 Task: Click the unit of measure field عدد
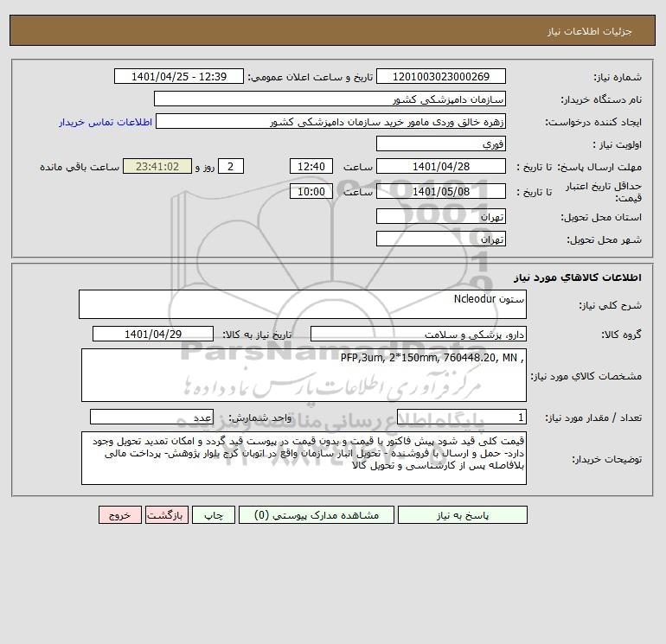pyautogui.click(x=151, y=417)
